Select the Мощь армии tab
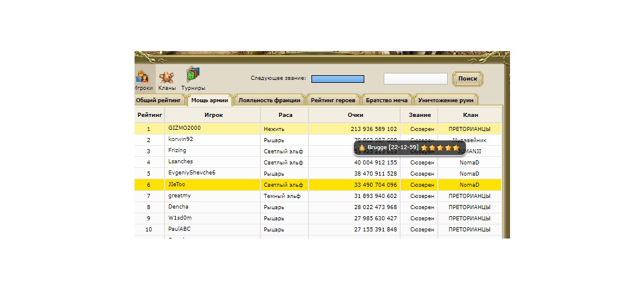Viewport: 644px width, 289px height. 210,100
